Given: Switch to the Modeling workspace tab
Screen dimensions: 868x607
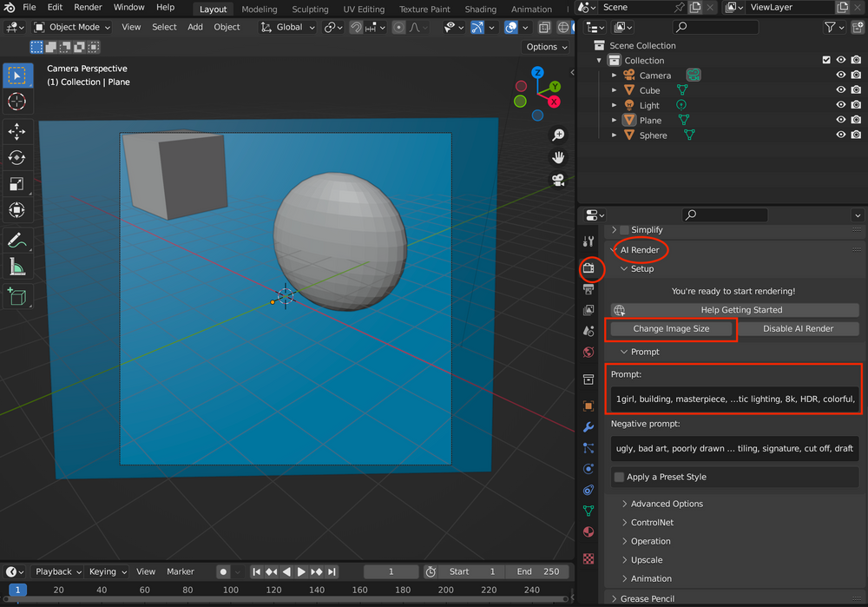Looking at the screenshot, I should point(259,10).
